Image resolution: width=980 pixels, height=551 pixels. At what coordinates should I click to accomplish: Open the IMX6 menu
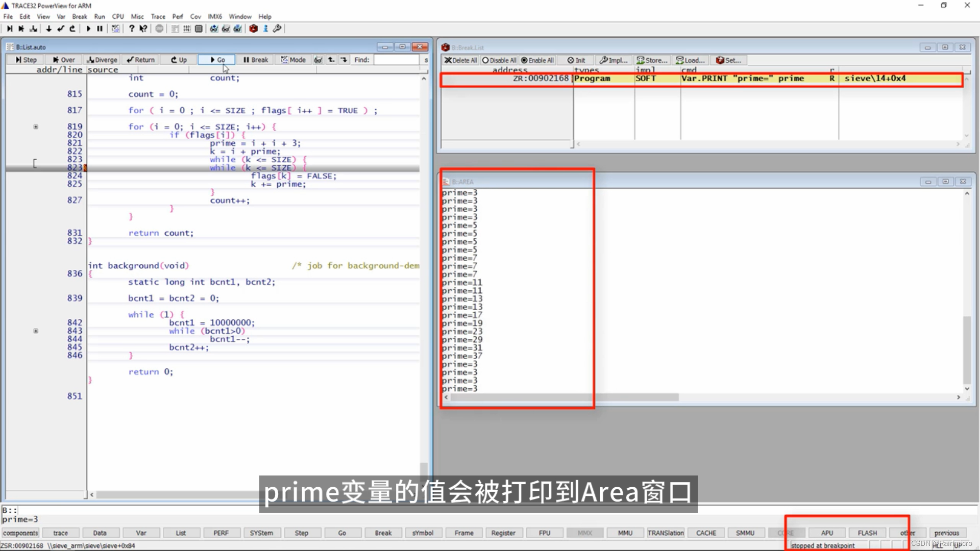pos(215,16)
